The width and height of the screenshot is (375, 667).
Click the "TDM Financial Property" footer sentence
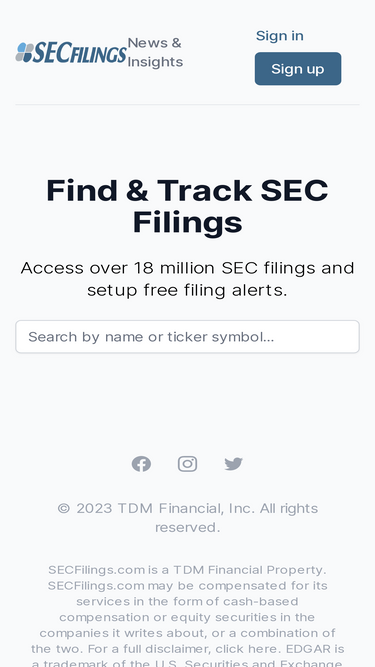tap(187, 570)
